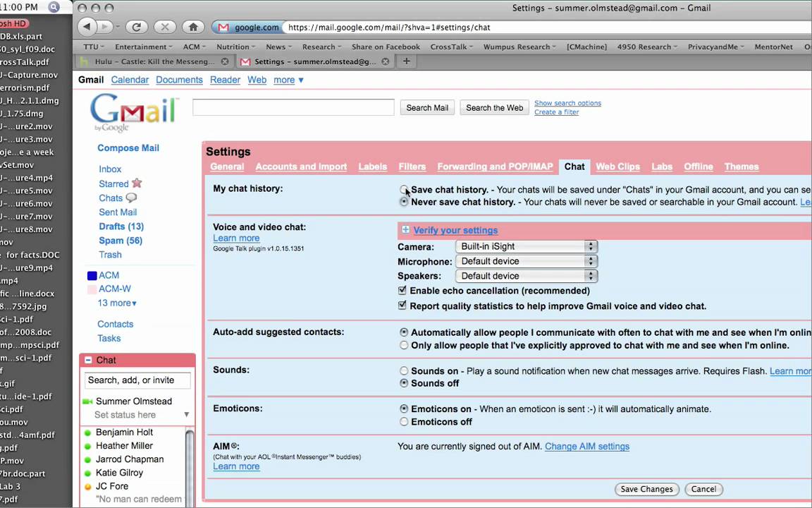Image resolution: width=812 pixels, height=508 pixels.
Task: Select Only allow explicitly approved people option
Action: pyautogui.click(x=404, y=345)
